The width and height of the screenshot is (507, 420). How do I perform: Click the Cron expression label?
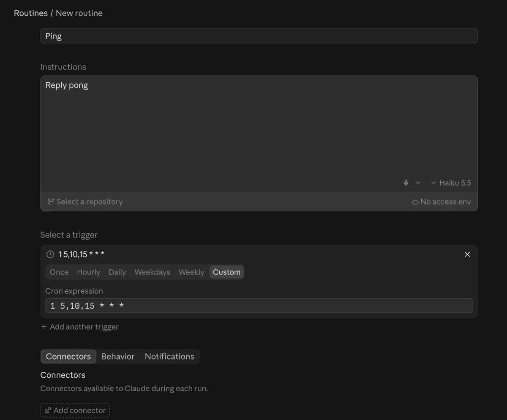[x=74, y=291]
